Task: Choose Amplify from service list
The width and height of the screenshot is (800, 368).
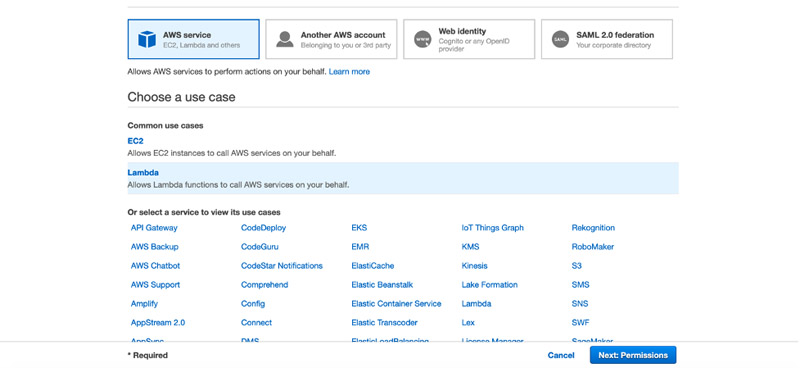Action: 144,304
